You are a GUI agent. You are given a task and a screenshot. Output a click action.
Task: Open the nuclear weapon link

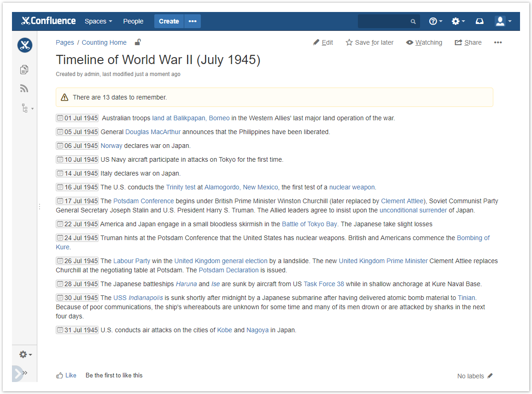[352, 188]
